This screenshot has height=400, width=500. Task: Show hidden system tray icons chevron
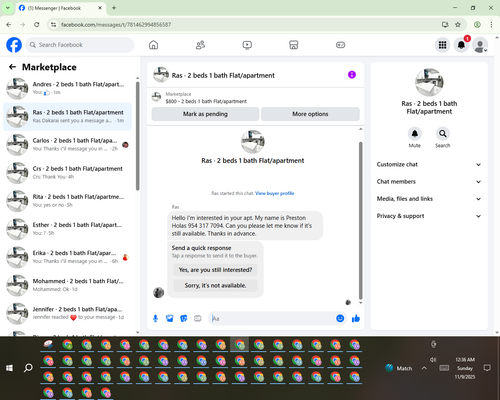pyautogui.click(x=424, y=368)
